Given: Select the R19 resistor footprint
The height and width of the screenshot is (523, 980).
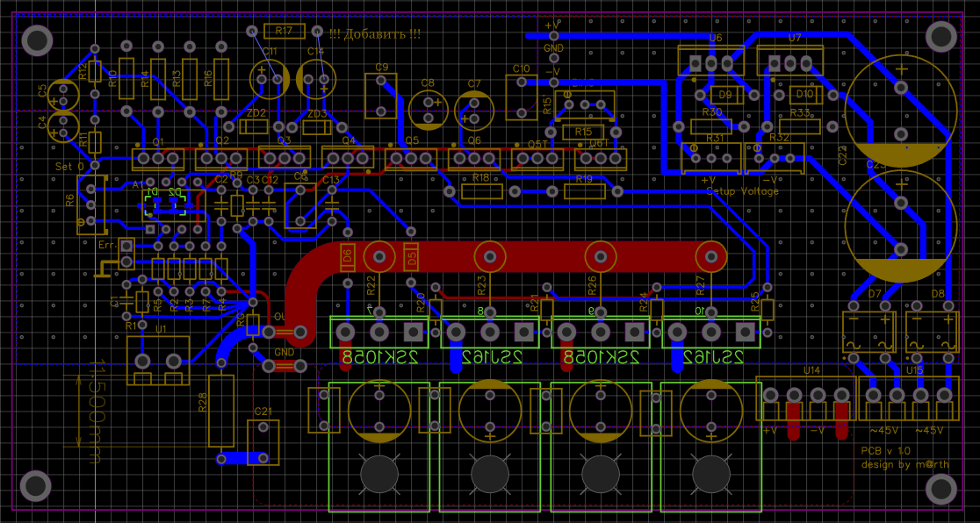Looking at the screenshot, I should pyautogui.click(x=585, y=191).
